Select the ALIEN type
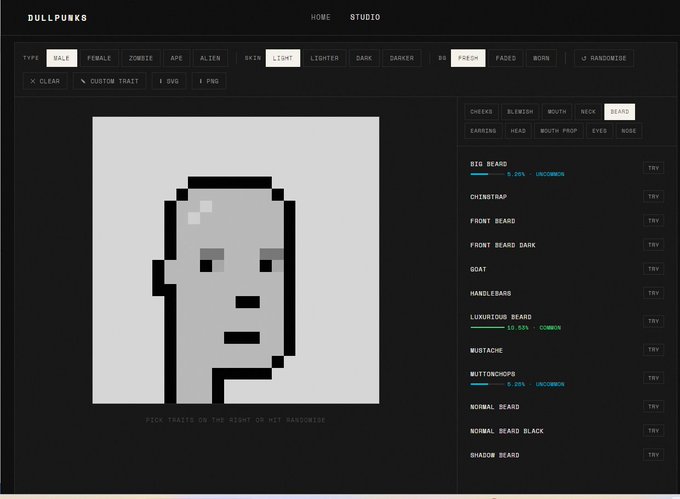This screenshot has width=680, height=499. pyautogui.click(x=210, y=58)
